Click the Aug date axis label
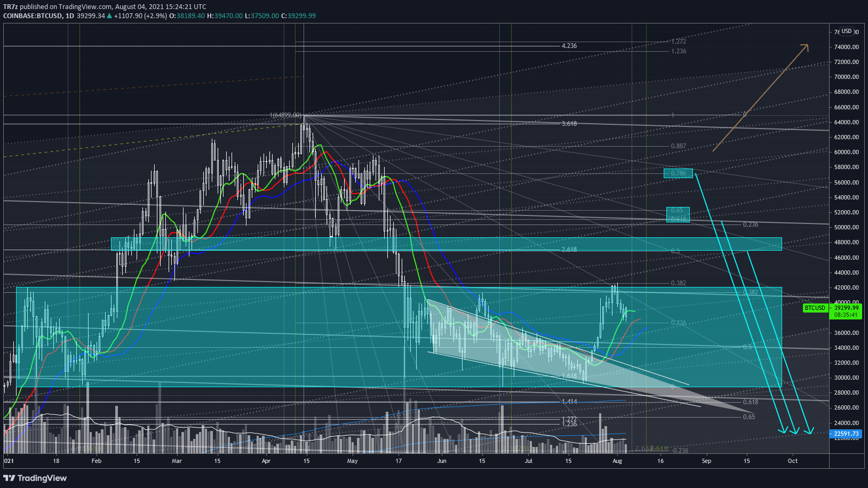The height and width of the screenshot is (488, 868). coord(617,461)
